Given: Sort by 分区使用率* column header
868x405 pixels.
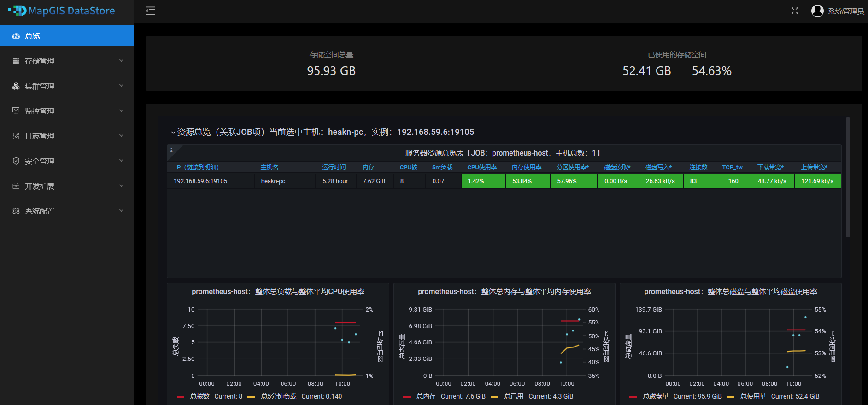Looking at the screenshot, I should (x=573, y=168).
